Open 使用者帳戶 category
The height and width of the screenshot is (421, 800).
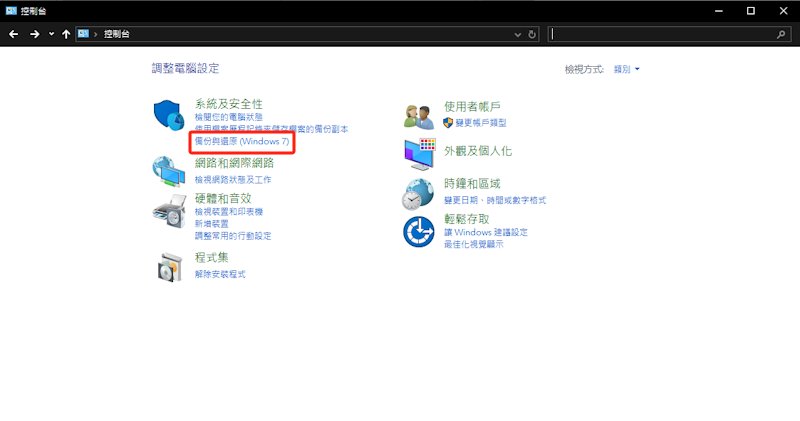[x=472, y=107]
